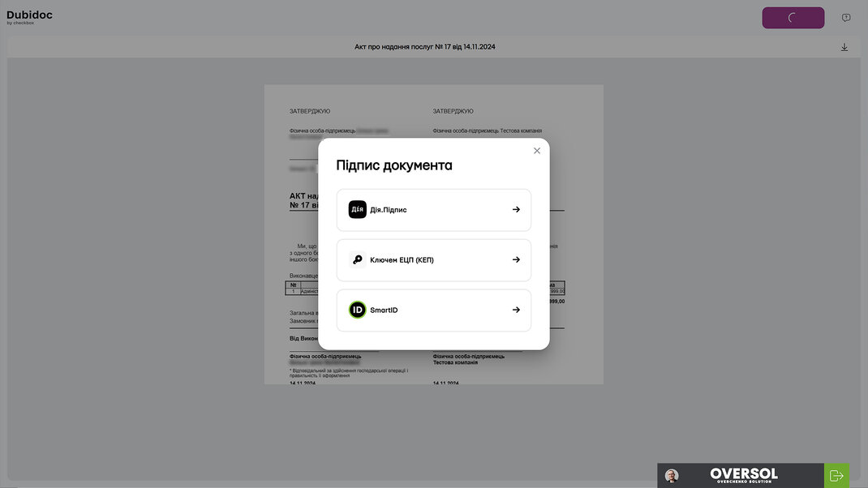
Task: Click the purple loading button in the header
Action: click(x=793, y=18)
